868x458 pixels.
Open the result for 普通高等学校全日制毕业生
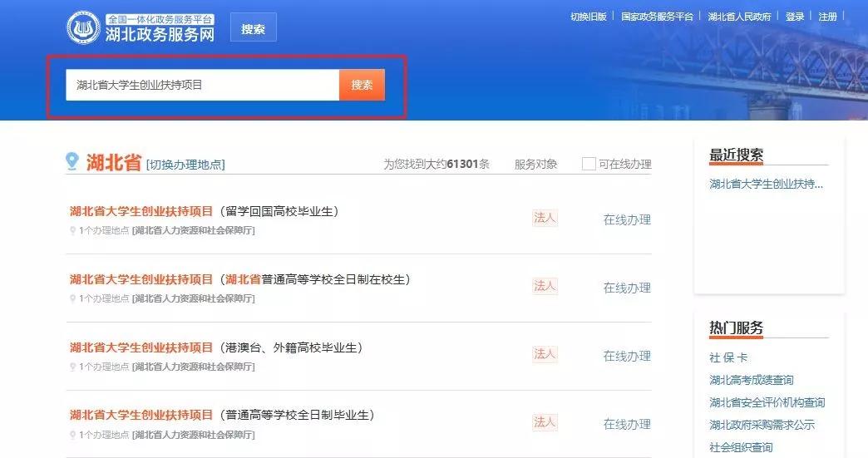click(x=222, y=415)
